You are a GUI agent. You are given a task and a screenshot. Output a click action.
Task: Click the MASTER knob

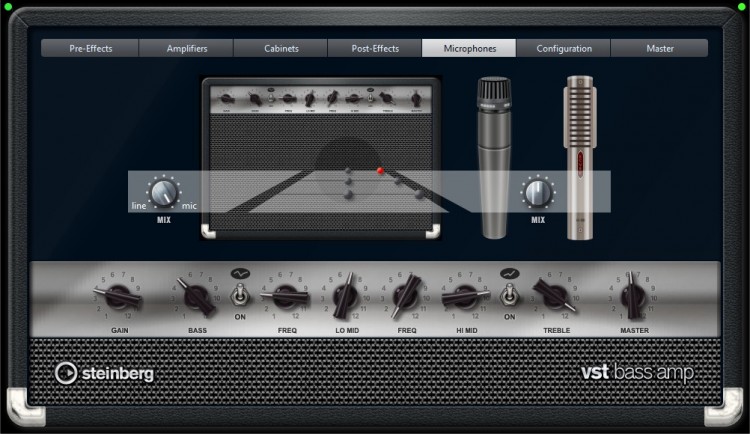633,297
